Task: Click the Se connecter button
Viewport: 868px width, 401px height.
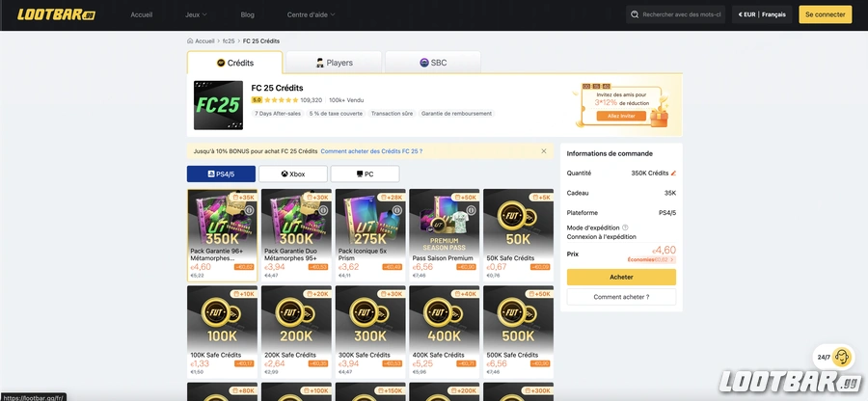Action: 826,14
